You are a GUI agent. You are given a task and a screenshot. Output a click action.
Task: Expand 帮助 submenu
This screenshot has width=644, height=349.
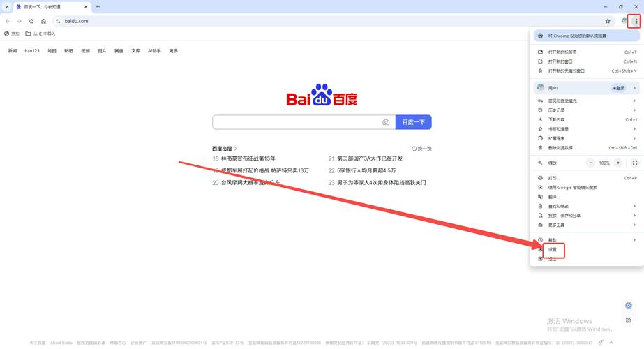(x=587, y=240)
